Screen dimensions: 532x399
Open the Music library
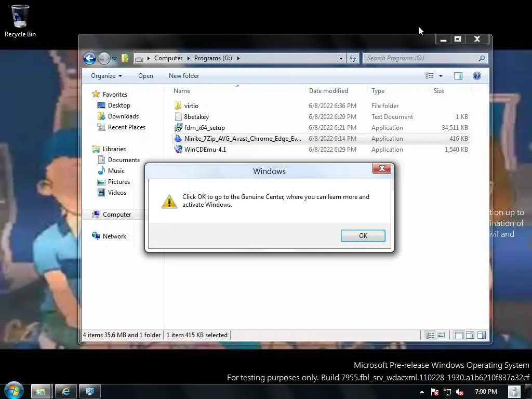pos(116,170)
